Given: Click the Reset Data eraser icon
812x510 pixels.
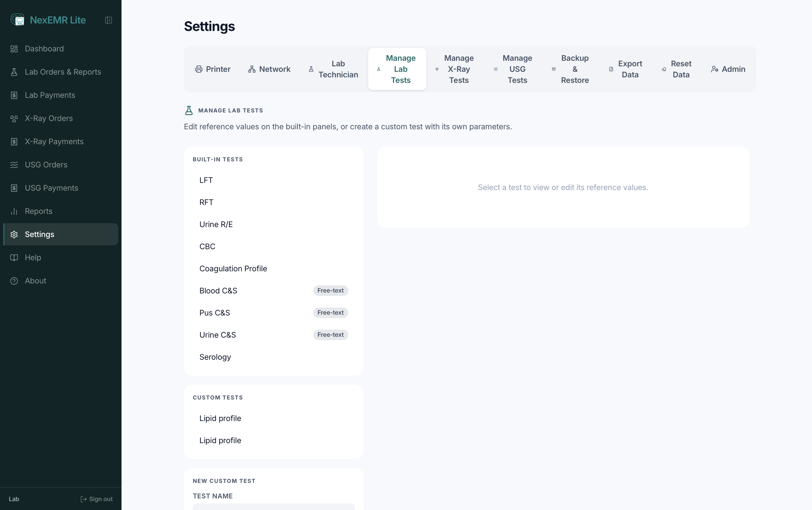Looking at the screenshot, I should coord(664,69).
